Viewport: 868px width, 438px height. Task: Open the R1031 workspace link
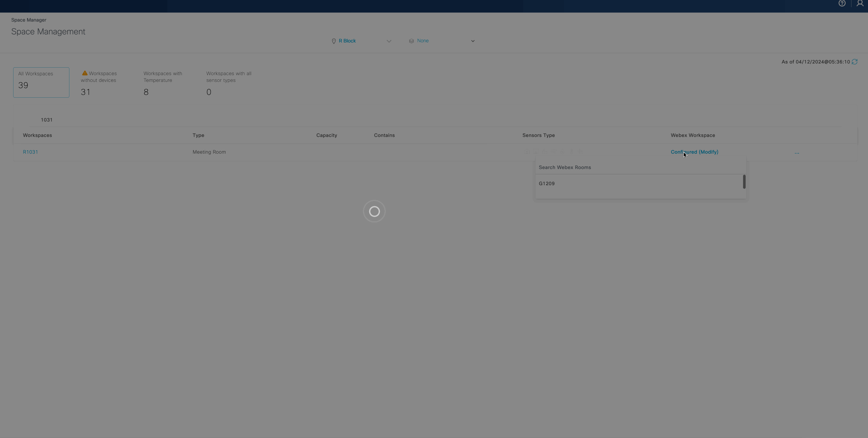tap(30, 152)
